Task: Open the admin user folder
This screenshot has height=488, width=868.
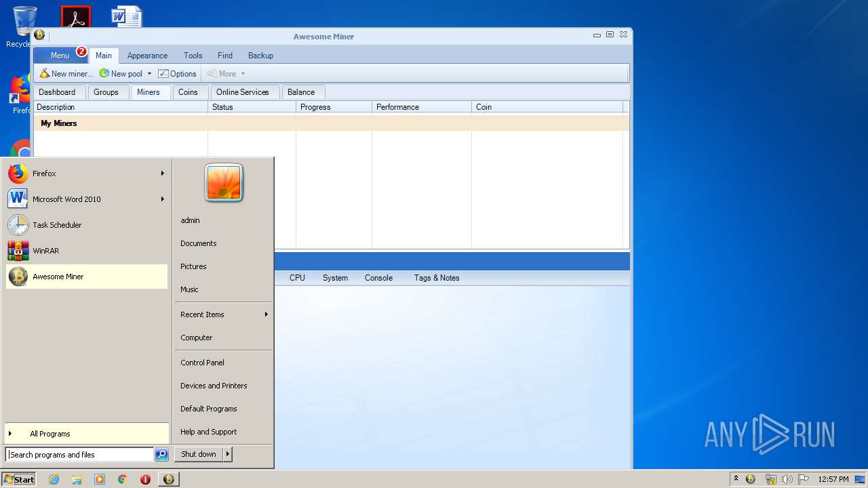Action: tap(224, 220)
